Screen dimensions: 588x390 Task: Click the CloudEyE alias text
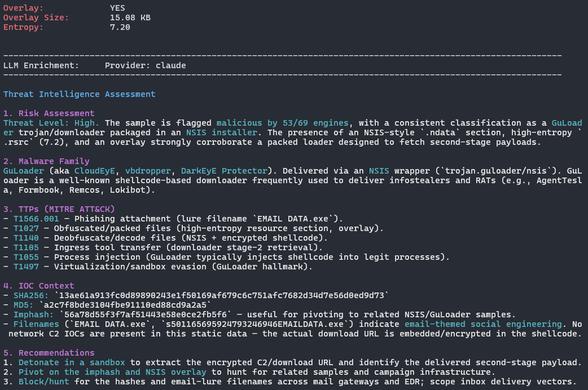(94, 171)
